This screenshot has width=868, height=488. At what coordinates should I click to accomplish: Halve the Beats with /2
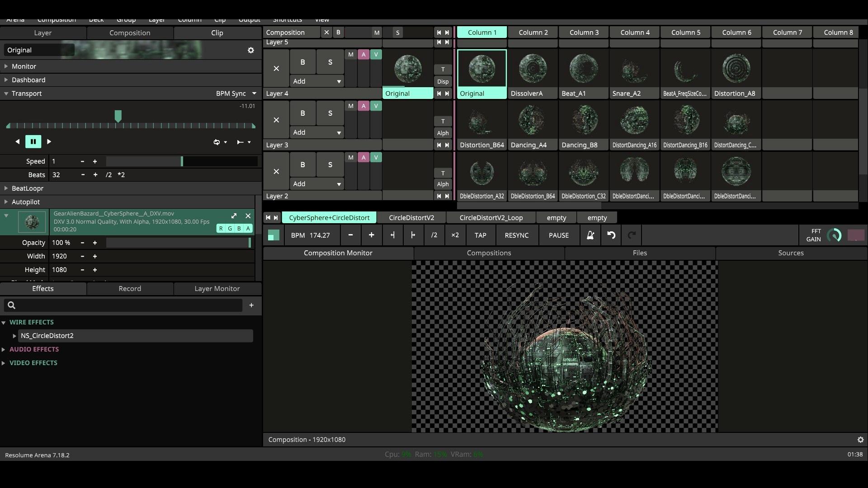(x=108, y=175)
